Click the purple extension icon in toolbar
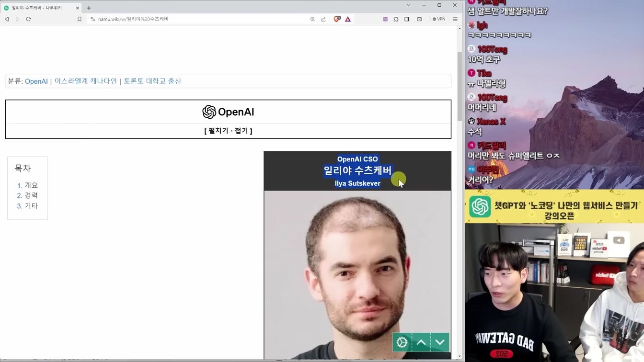This screenshot has height=362, width=644. (x=385, y=19)
